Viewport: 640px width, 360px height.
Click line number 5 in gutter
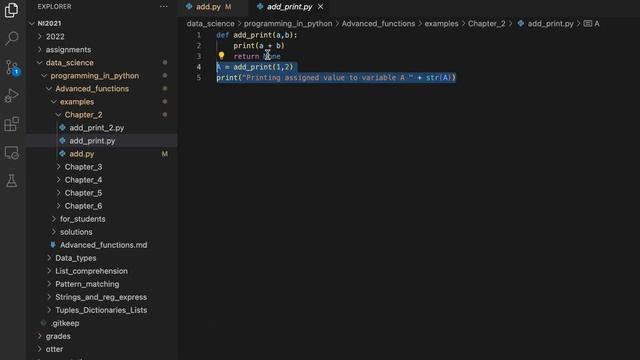click(x=199, y=78)
